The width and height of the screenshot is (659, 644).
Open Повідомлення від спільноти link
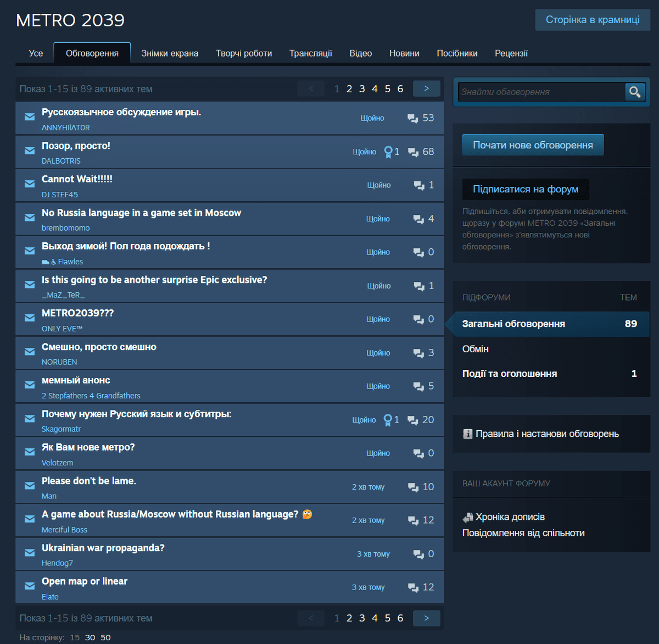point(523,533)
